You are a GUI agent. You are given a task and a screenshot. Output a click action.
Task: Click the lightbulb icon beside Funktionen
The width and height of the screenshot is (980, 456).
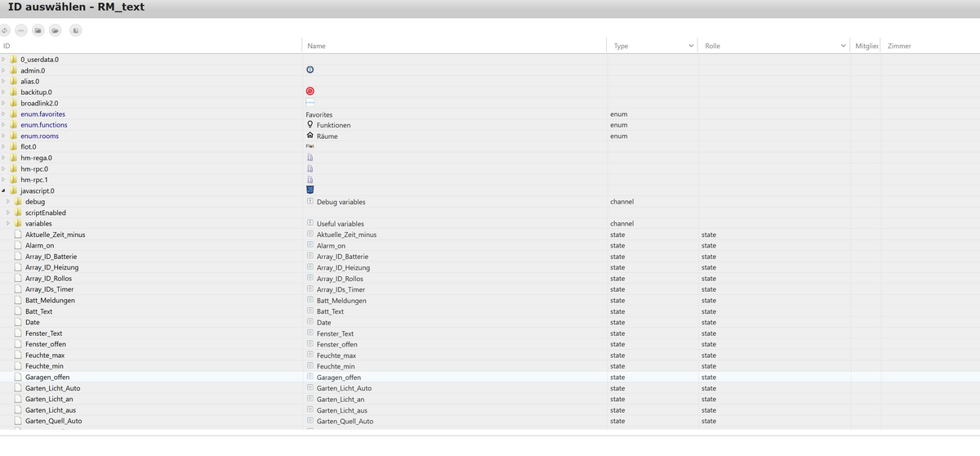(310, 124)
